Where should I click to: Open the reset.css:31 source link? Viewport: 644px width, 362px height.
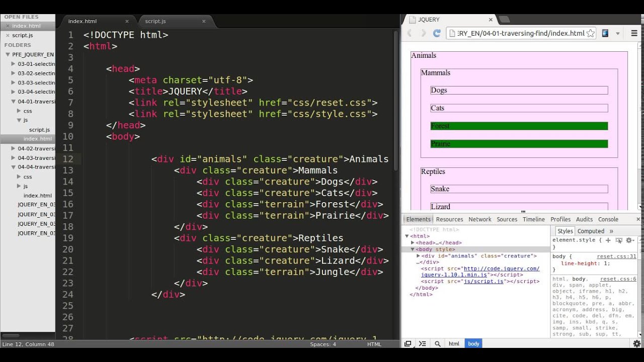pyautogui.click(x=616, y=256)
